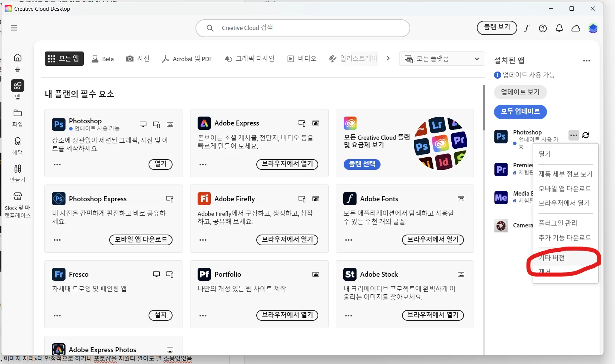The height and width of the screenshot is (364, 615).
Task: Click 플랜 선택 button
Action: coord(362,164)
